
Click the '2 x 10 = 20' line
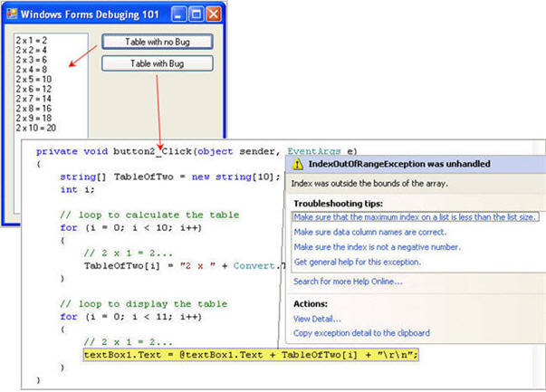35,128
